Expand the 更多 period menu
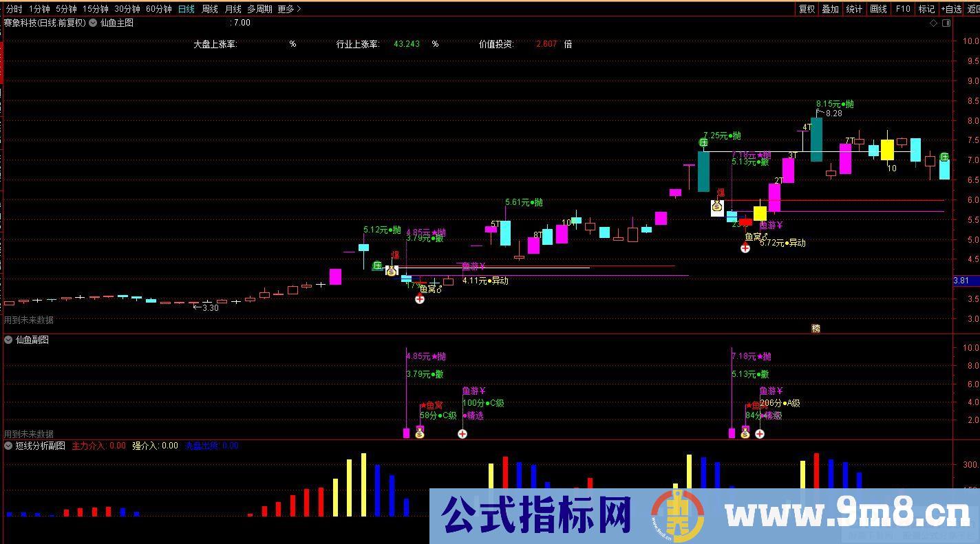Image resolution: width=980 pixels, height=544 pixels. coord(289,9)
